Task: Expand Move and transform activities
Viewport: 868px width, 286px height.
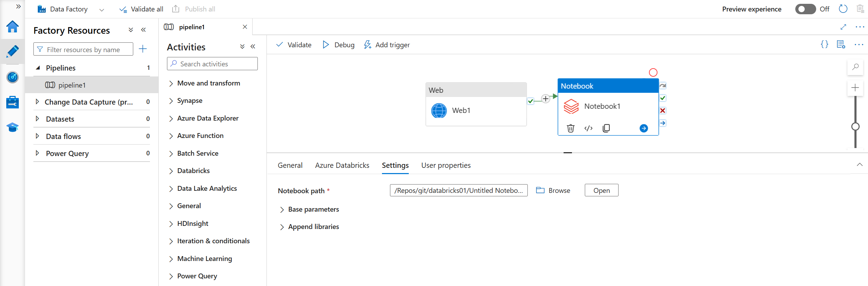Action: coord(171,83)
